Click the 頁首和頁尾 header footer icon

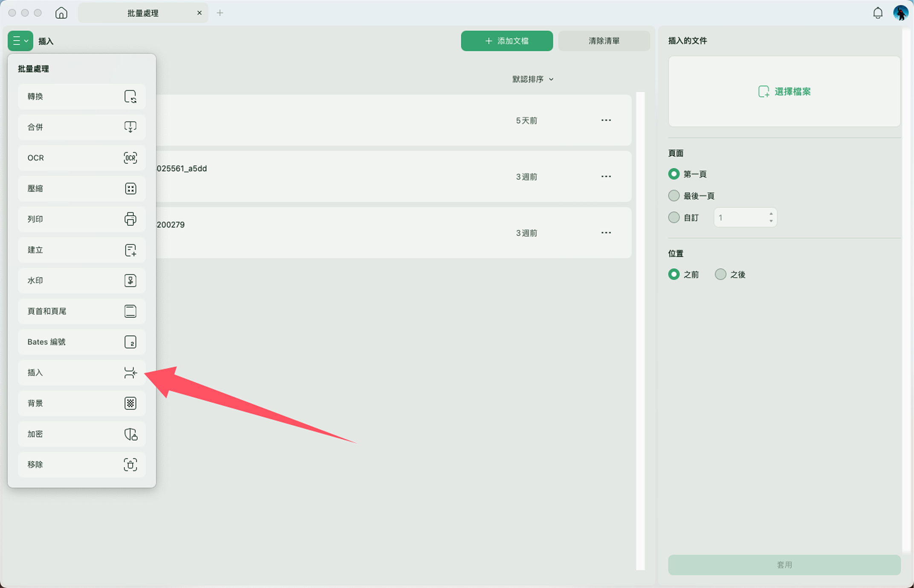coord(130,311)
